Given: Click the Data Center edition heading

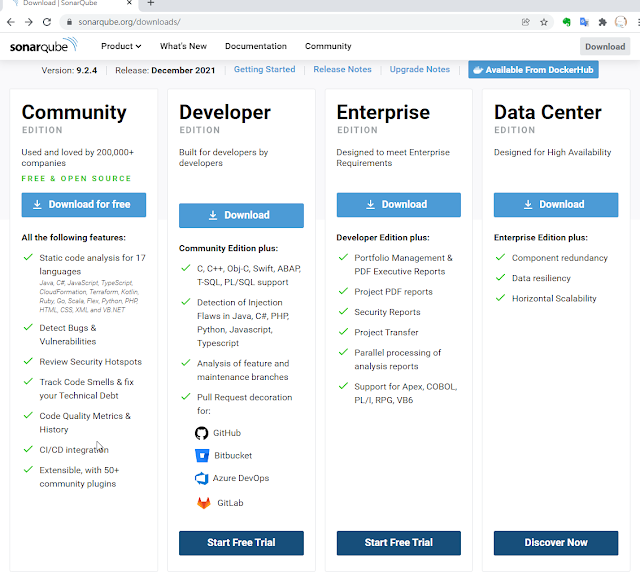Looking at the screenshot, I should coord(548,113).
